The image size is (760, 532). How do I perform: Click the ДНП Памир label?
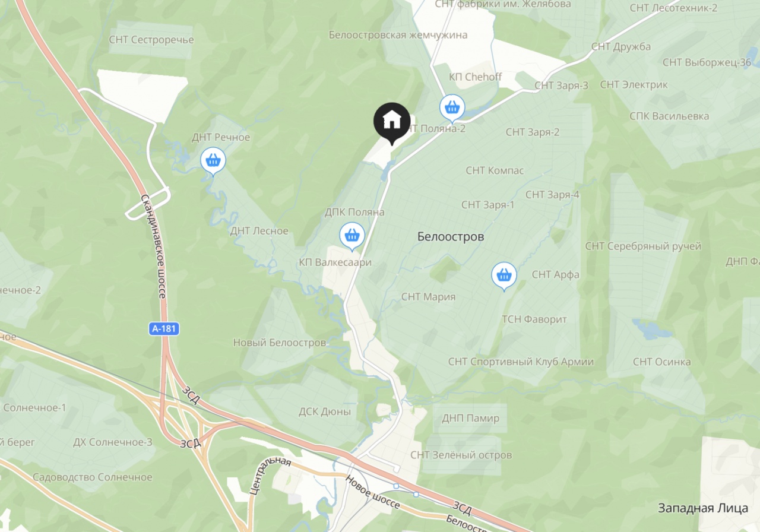(470, 418)
